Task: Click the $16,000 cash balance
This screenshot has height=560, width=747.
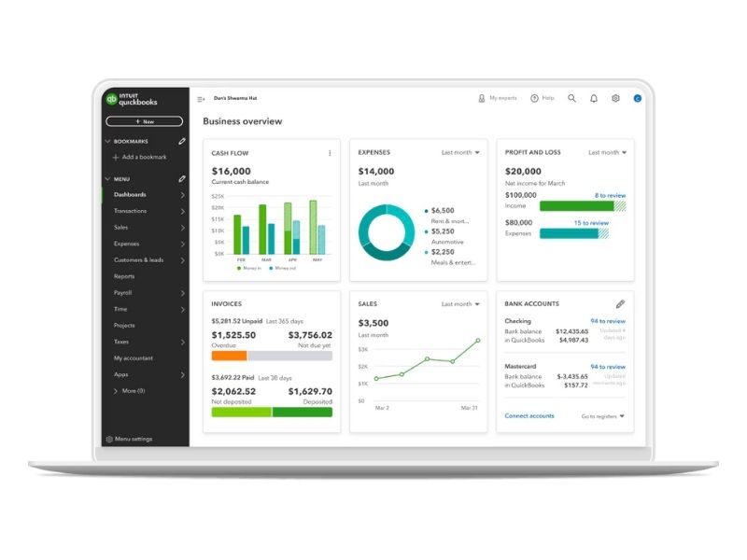Action: pos(231,171)
